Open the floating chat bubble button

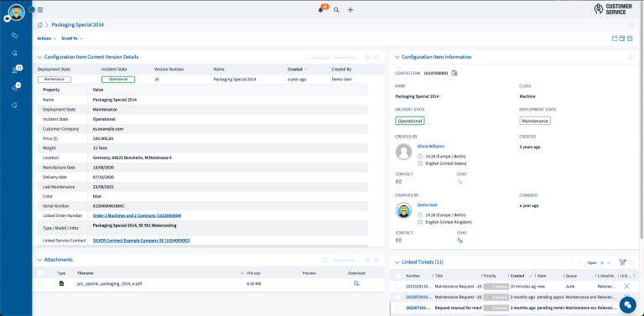point(627,304)
